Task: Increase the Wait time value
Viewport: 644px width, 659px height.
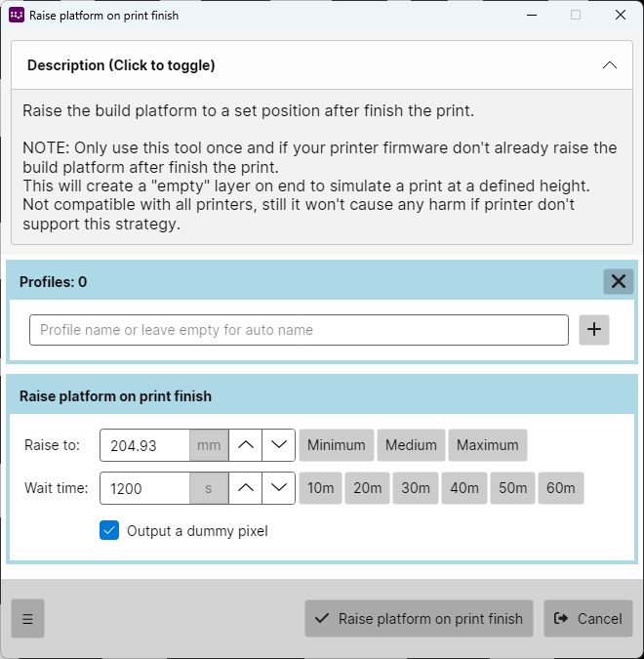Action: pyautogui.click(x=245, y=488)
